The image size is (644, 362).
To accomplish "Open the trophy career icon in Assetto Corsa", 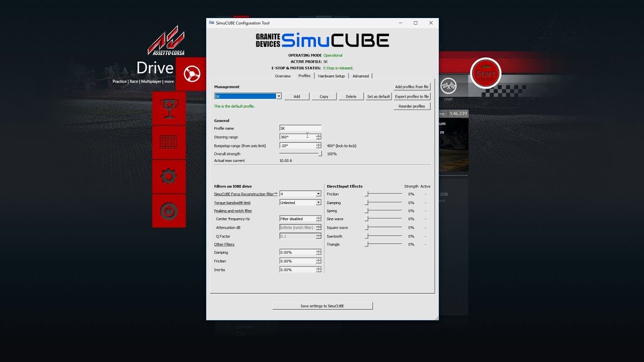I will (x=169, y=108).
